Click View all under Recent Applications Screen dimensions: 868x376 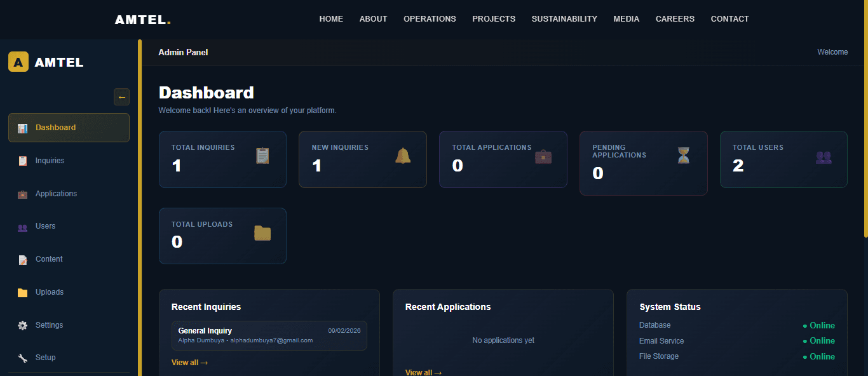click(423, 372)
